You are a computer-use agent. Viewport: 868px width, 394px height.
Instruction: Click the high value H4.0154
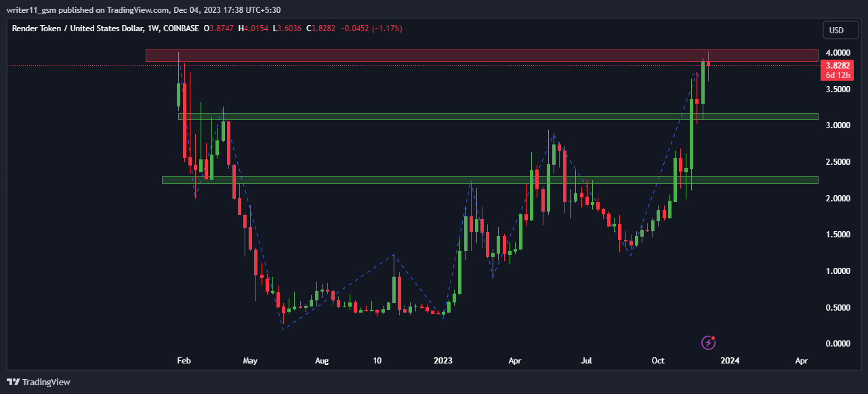coord(255,28)
